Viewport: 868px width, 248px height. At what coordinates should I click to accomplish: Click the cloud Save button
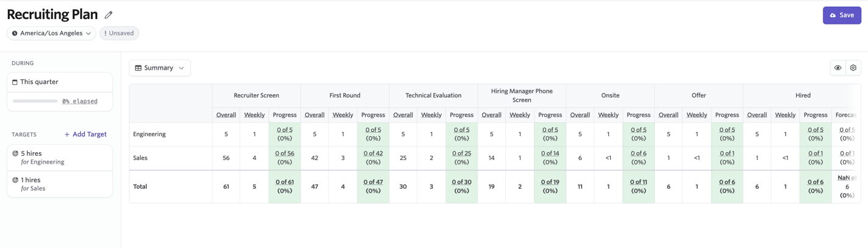tap(841, 15)
